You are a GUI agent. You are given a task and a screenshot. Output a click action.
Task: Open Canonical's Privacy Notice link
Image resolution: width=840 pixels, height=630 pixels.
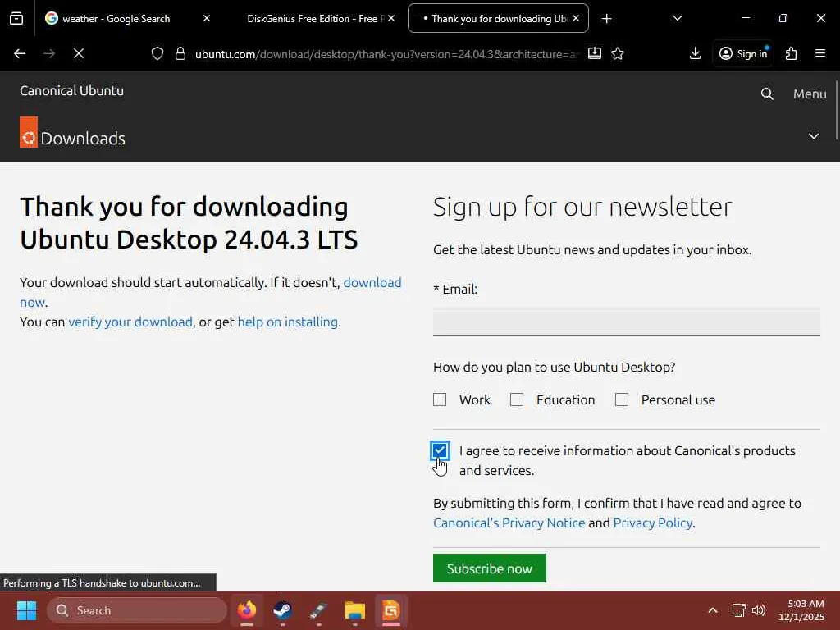pyautogui.click(x=509, y=523)
